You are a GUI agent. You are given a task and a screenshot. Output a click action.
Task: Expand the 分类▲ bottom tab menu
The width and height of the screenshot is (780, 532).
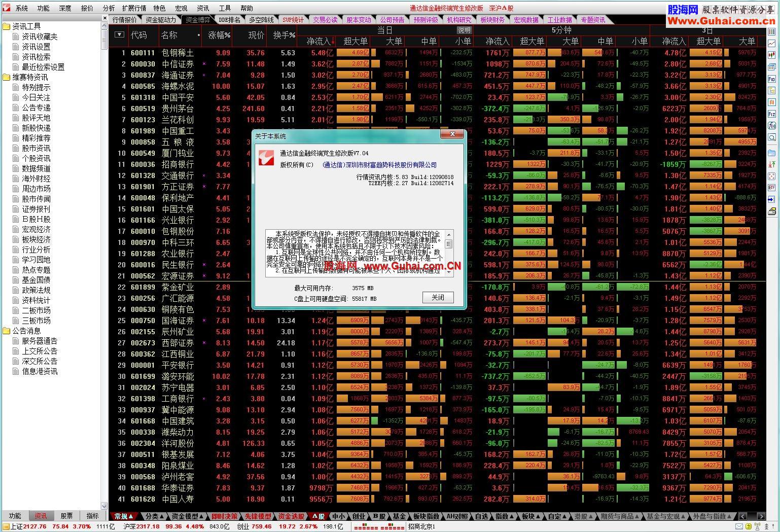click(155, 516)
